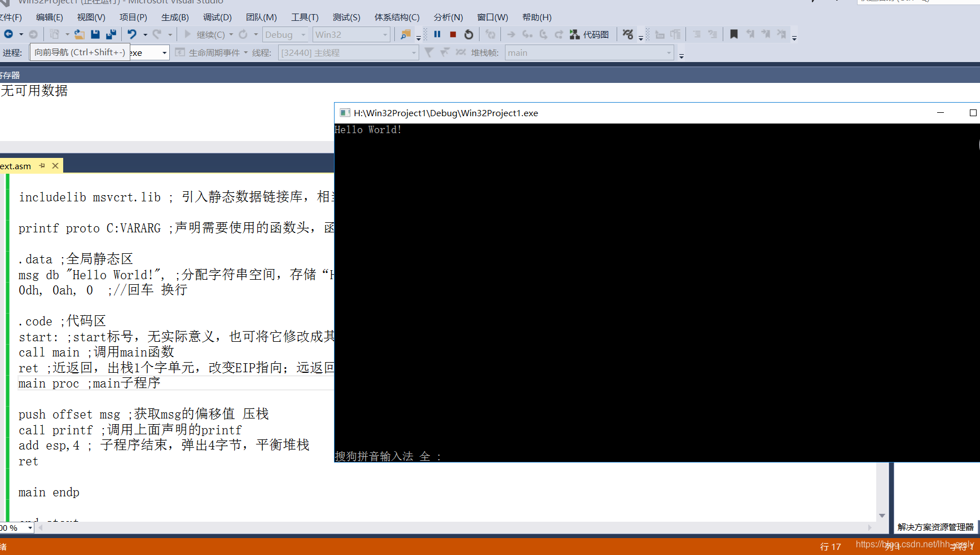Click the horizontal scrollbar right arrow in editor

pos(870,528)
